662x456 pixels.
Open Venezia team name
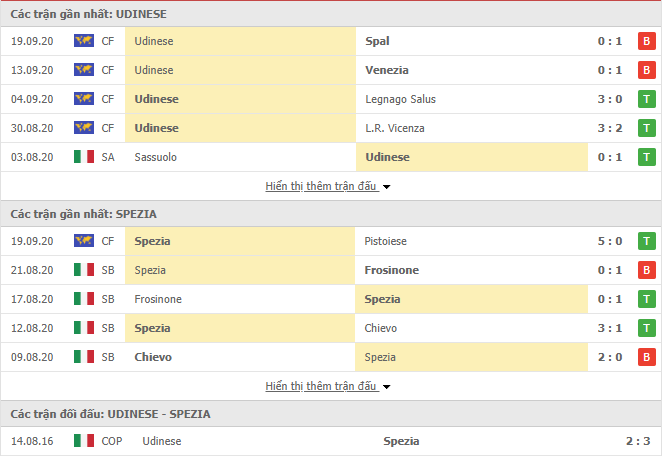[387, 70]
